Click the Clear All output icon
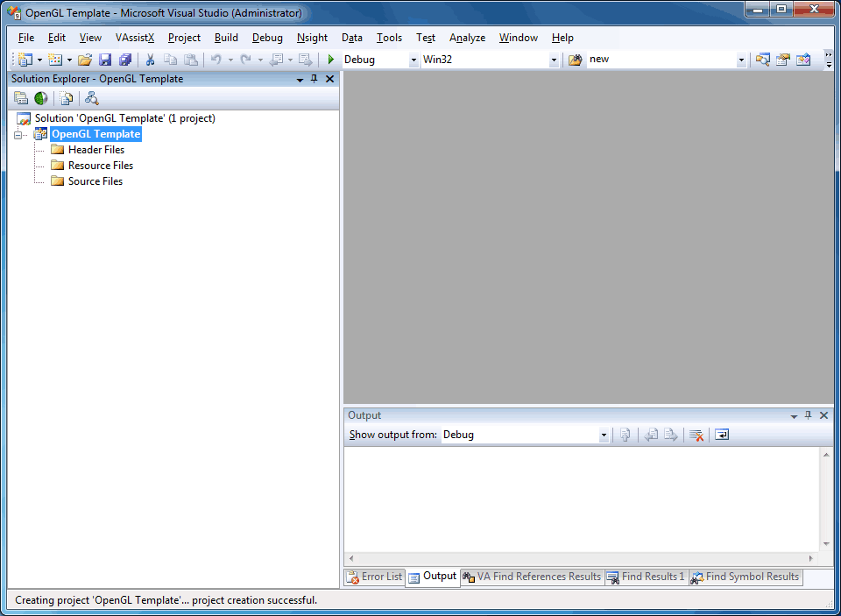 (x=696, y=435)
